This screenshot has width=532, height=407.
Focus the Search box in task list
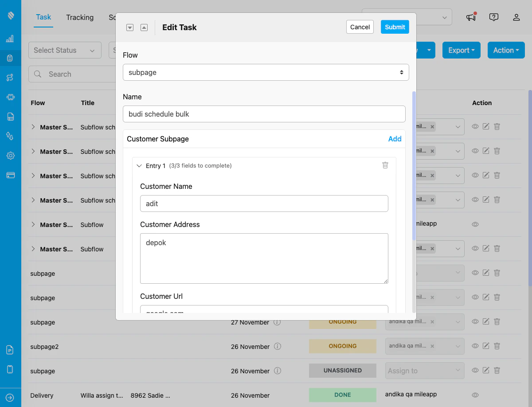pyautogui.click(x=73, y=74)
